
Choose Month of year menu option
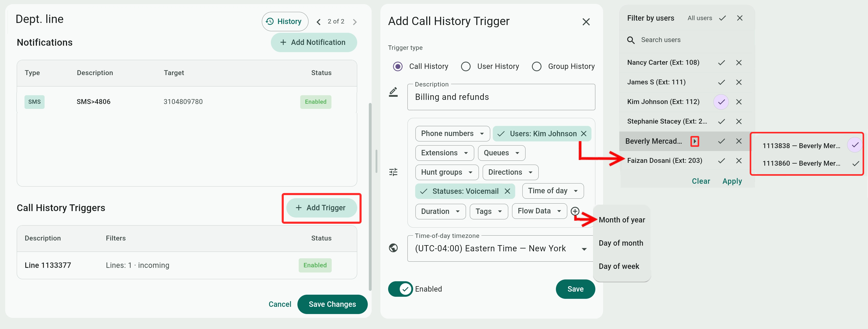coord(622,220)
